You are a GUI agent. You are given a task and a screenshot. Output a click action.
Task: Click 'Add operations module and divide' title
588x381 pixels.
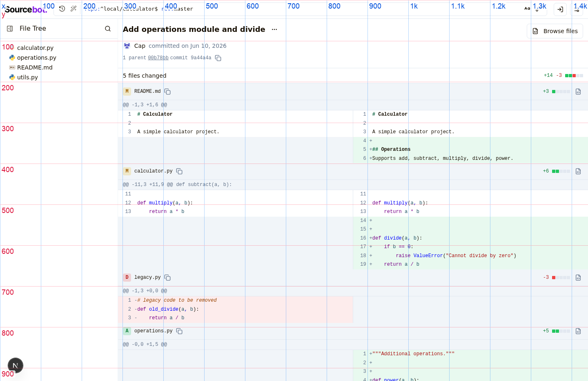(194, 29)
